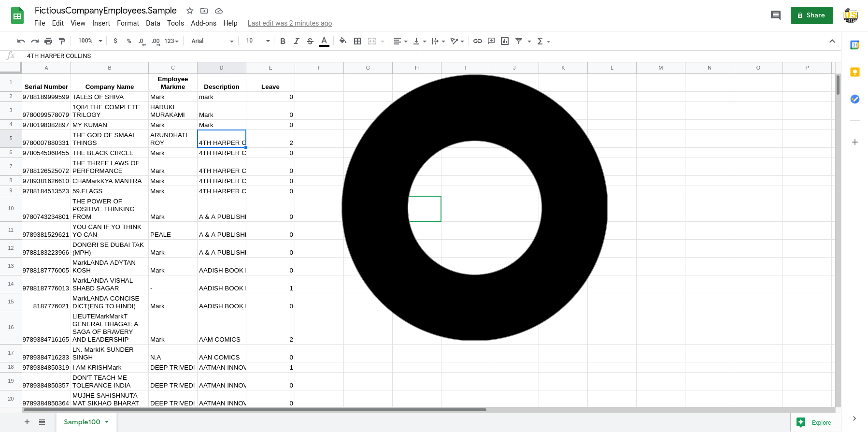
Task: Open the text color picker
Action: pyautogui.click(x=324, y=41)
